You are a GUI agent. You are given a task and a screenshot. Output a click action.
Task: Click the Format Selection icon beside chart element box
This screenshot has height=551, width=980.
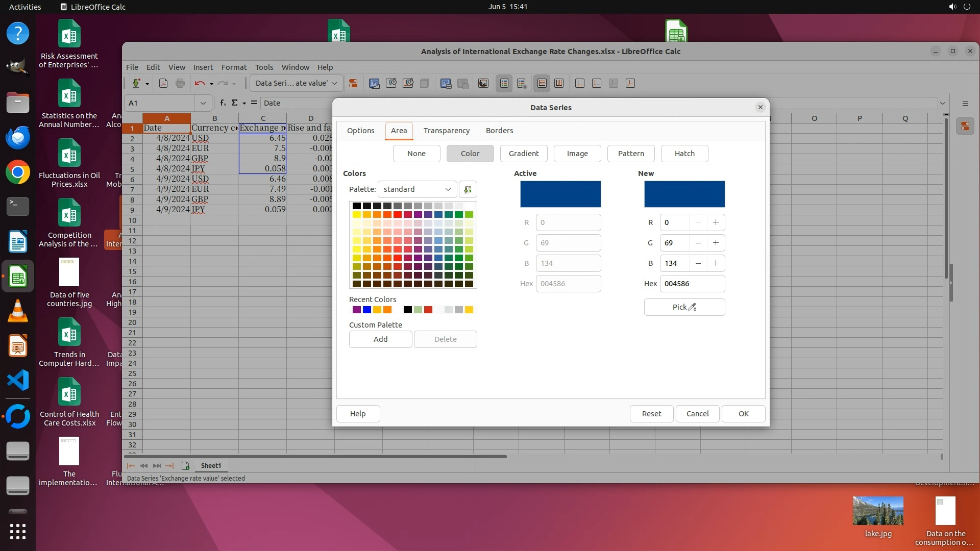353,83
